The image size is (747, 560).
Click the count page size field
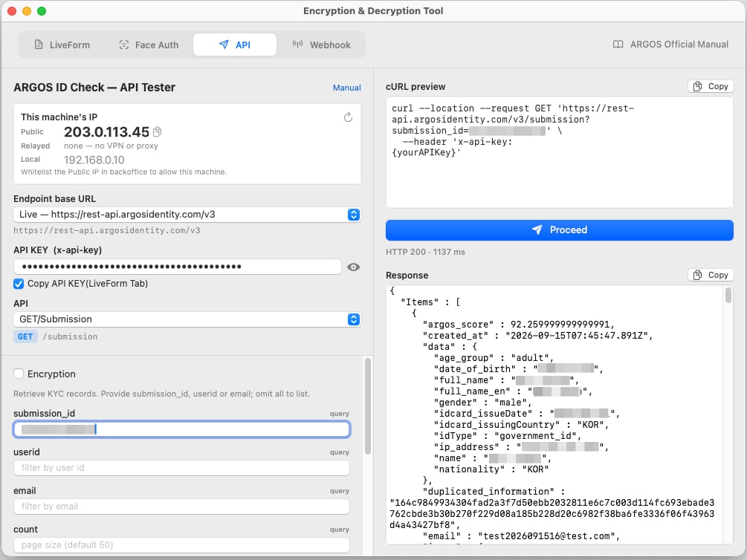[x=181, y=545]
